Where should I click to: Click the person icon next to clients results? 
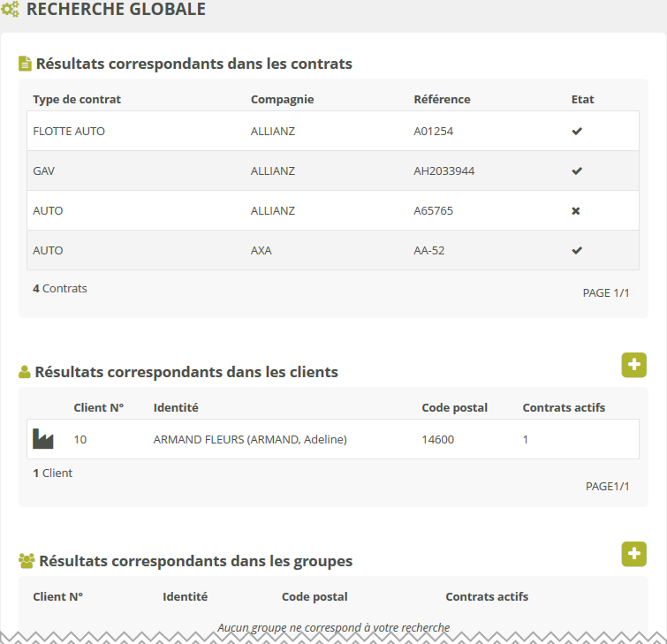(25, 373)
